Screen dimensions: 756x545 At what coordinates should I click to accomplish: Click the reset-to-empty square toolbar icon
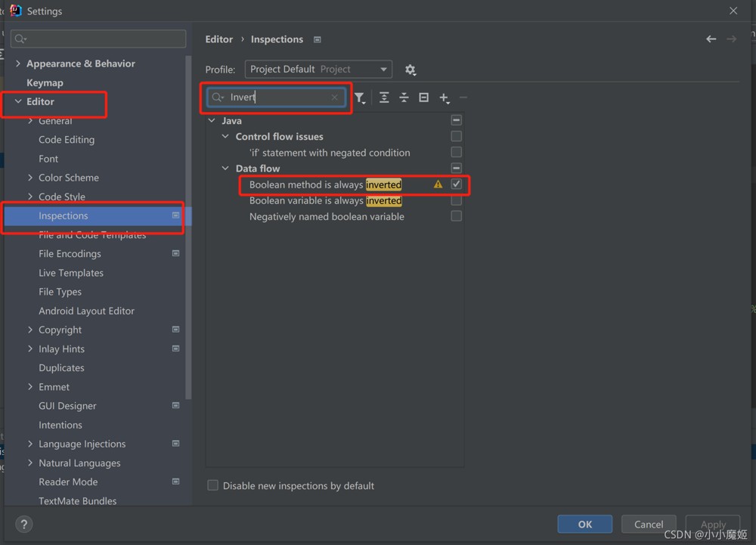tap(423, 98)
